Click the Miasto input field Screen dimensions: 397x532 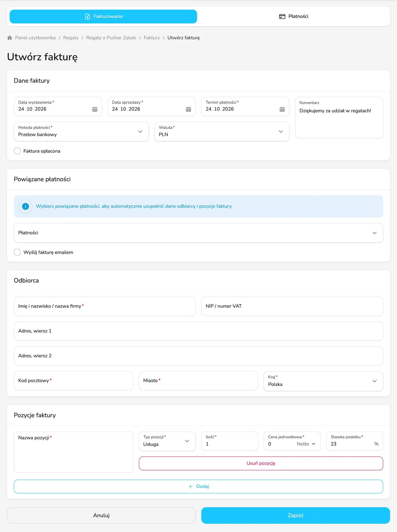tap(198, 381)
